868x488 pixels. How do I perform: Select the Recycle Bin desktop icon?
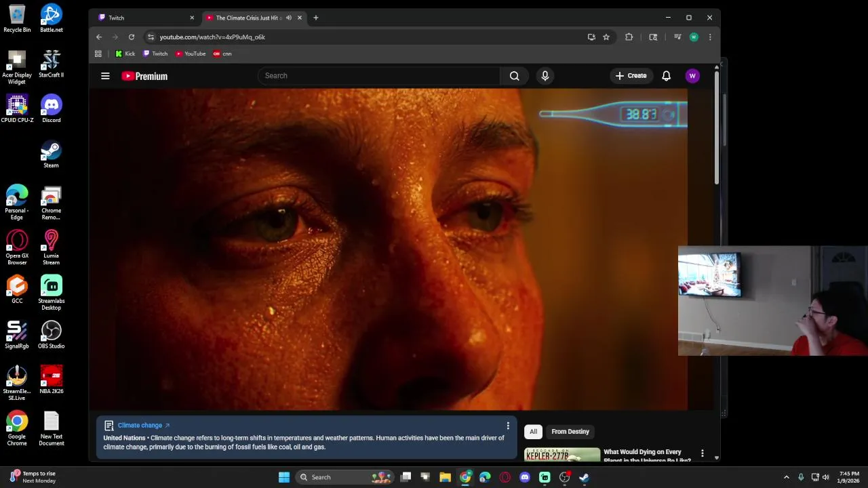click(17, 18)
